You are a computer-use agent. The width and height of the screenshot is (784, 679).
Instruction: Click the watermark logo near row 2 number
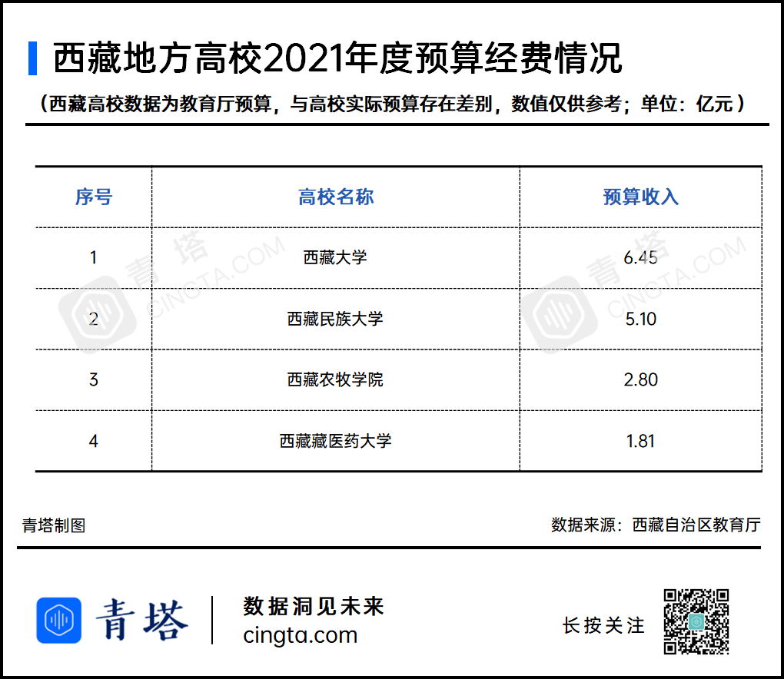click(x=98, y=315)
